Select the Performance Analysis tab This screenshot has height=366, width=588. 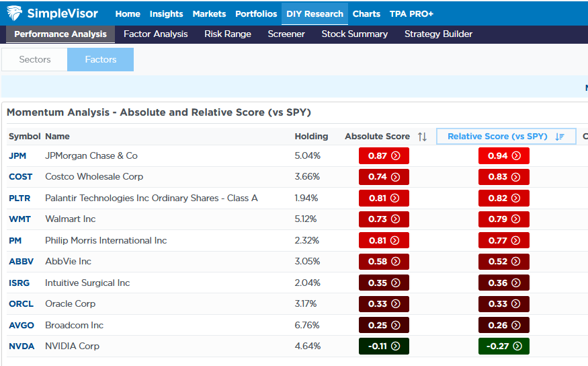[x=60, y=34]
